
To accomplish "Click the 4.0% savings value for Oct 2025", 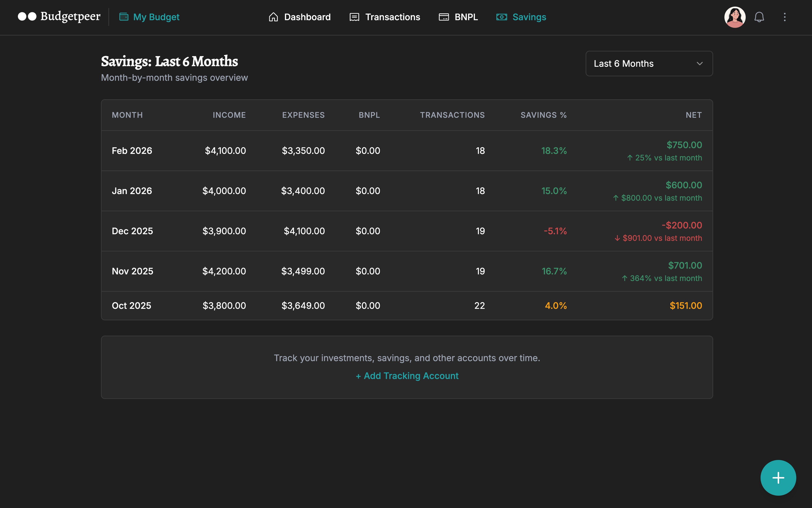I will (x=556, y=305).
